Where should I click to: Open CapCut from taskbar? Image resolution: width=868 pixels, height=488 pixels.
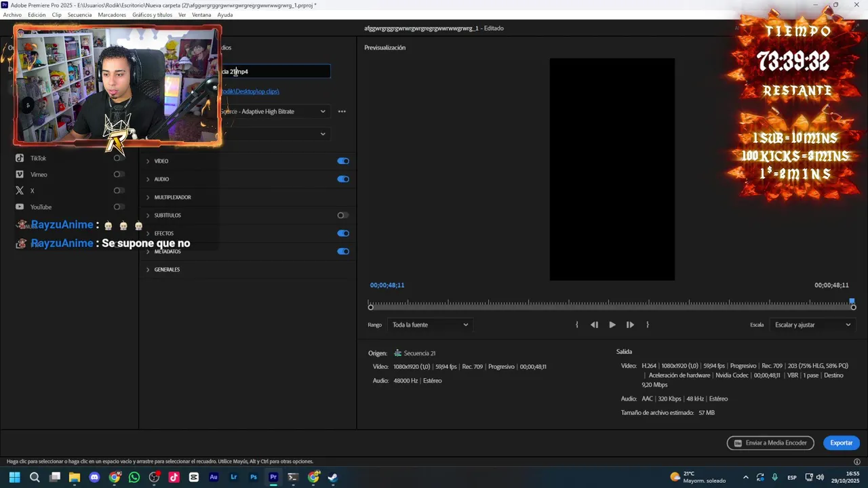coord(194,477)
